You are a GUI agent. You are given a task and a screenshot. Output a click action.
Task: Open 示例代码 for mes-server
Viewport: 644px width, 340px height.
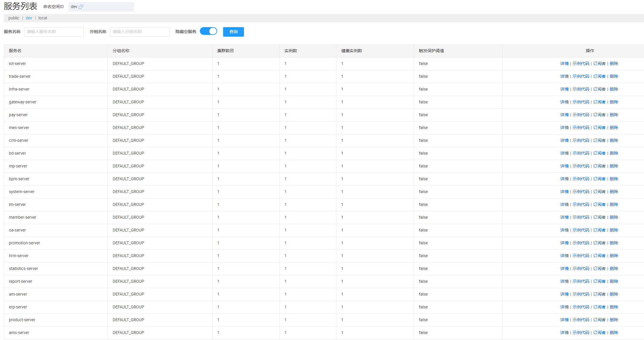pyautogui.click(x=581, y=128)
